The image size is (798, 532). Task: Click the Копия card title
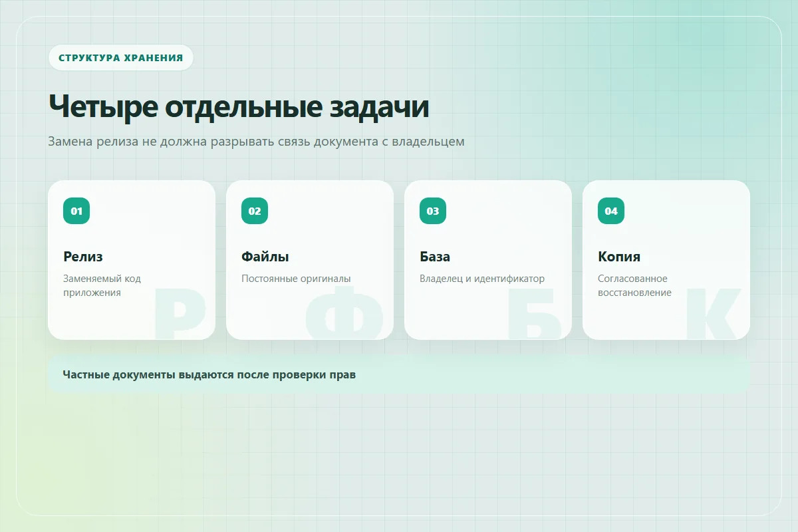click(619, 257)
